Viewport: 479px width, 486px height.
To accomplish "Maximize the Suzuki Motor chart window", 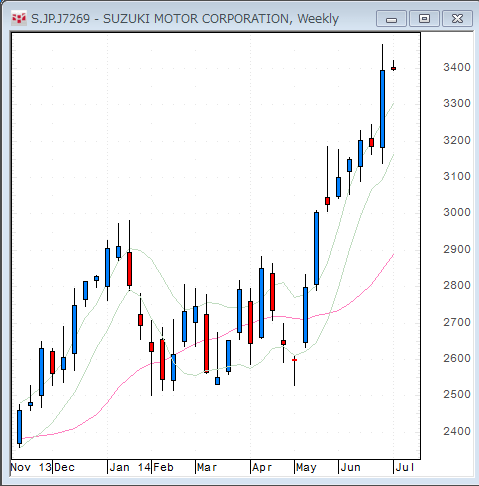I will pyautogui.click(x=424, y=19).
